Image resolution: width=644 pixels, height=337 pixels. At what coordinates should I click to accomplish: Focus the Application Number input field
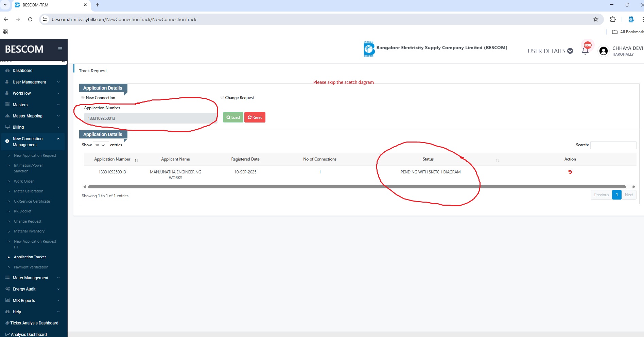(x=151, y=118)
